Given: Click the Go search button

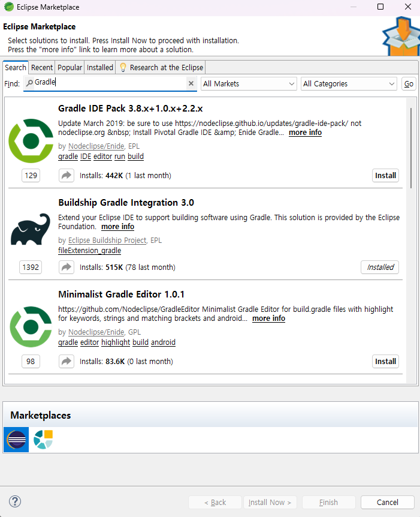Looking at the screenshot, I should pos(409,84).
